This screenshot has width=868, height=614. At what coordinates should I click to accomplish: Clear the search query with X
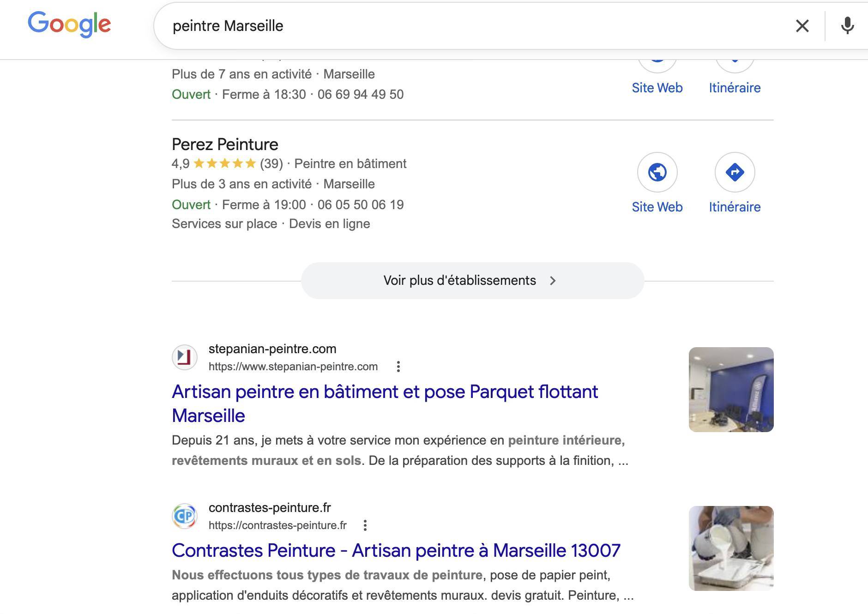(802, 26)
